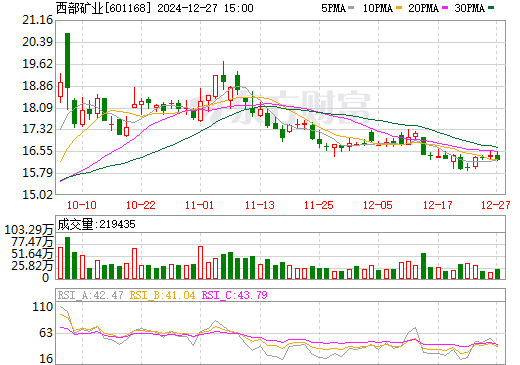Click the 17.32 price axis label
Viewport: 520px width, 365px height.
coord(38,129)
